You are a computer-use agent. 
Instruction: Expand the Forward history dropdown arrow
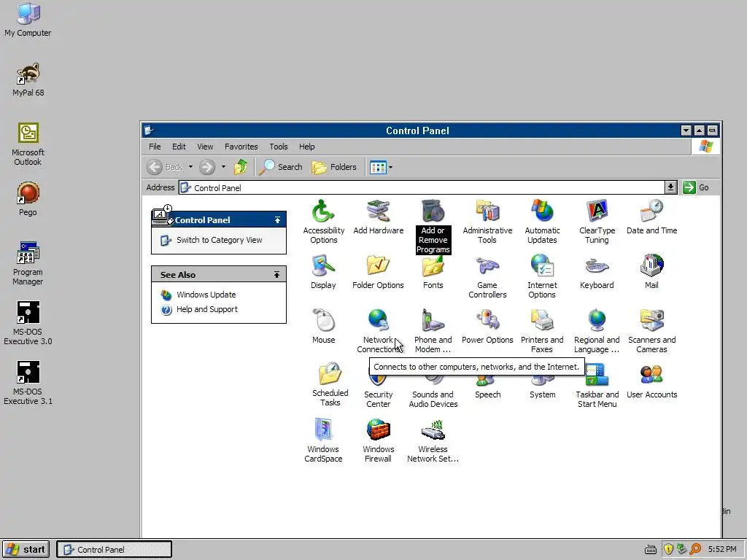point(223,167)
